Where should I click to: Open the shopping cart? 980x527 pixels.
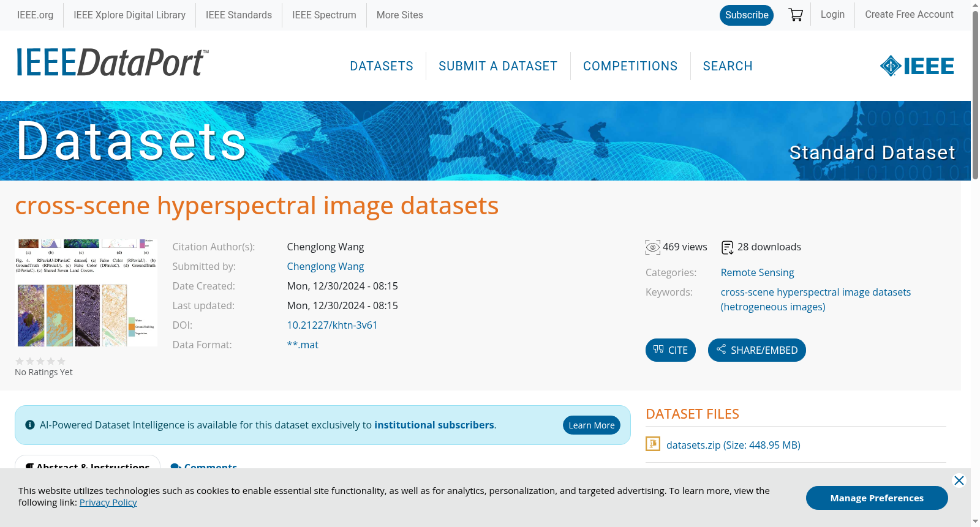pyautogui.click(x=796, y=15)
